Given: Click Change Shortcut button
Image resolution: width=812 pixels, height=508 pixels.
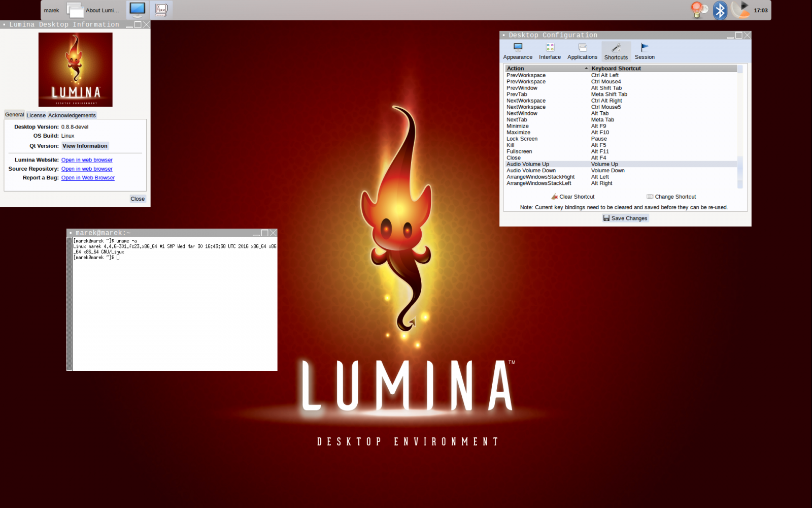Looking at the screenshot, I should 671,197.
